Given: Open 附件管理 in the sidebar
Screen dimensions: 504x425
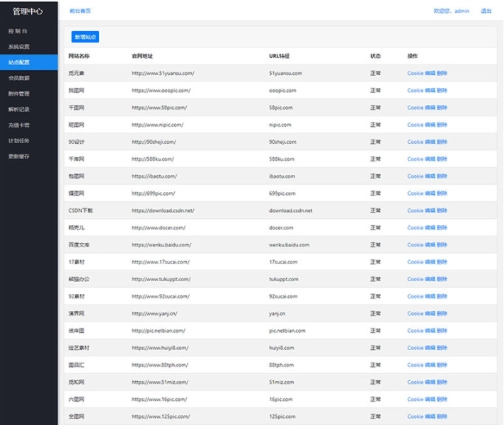Looking at the screenshot, I should click(x=19, y=93).
